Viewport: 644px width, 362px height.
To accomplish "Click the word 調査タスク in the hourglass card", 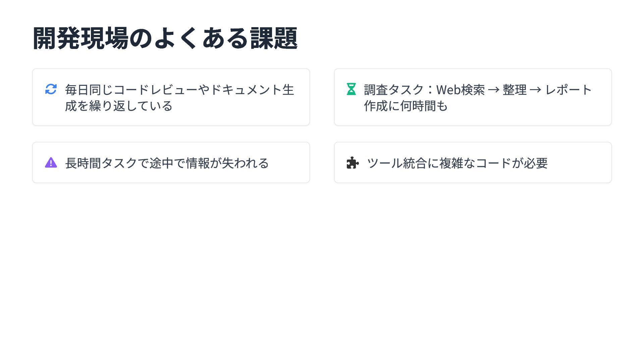I will click(394, 90).
